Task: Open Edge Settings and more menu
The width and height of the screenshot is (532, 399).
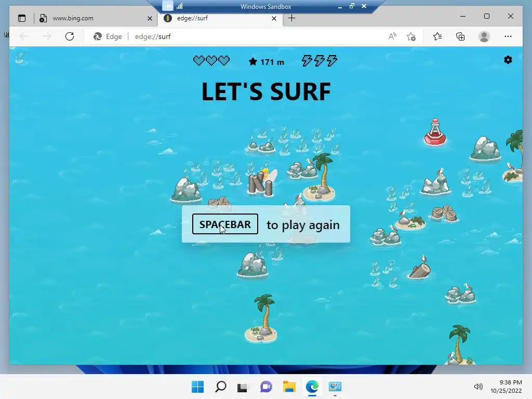Action: [508, 36]
